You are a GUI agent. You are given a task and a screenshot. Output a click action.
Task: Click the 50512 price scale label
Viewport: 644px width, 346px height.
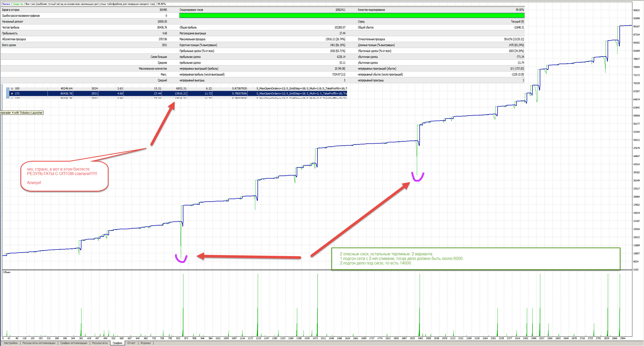[636, 140]
